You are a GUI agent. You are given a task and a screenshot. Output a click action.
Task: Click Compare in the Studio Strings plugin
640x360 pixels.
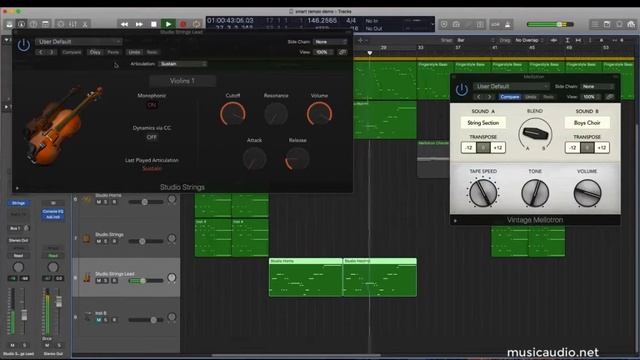coord(71,52)
